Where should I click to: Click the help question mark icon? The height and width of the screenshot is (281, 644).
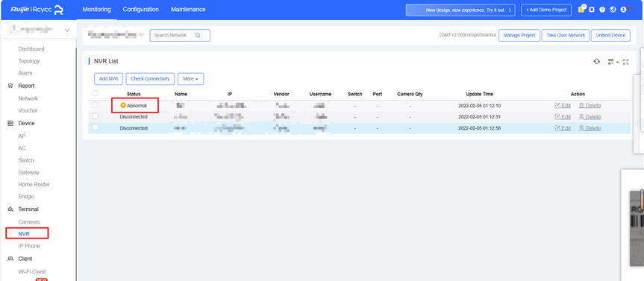point(602,10)
